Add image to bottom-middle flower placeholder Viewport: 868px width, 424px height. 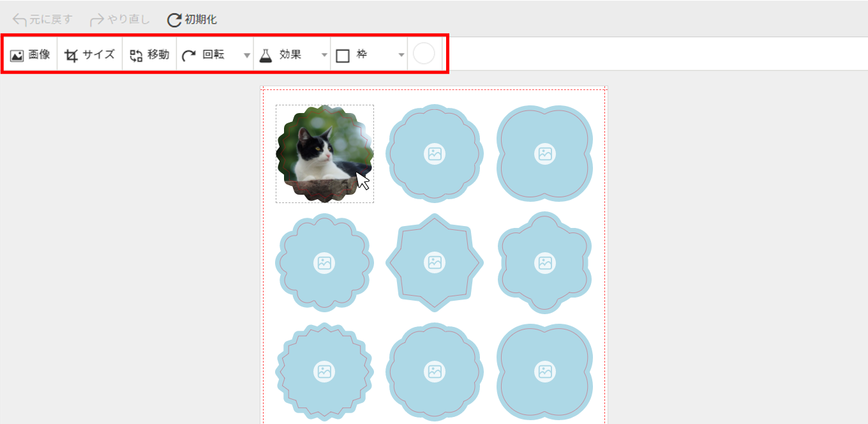point(435,372)
